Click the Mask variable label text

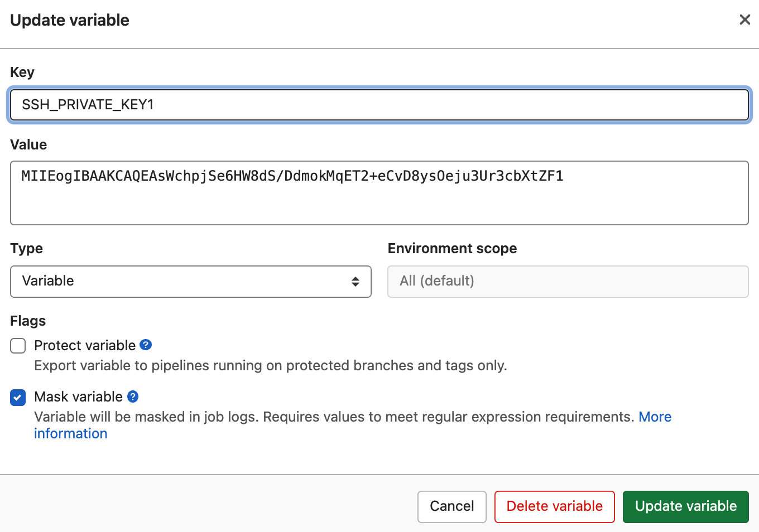pyautogui.click(x=78, y=397)
